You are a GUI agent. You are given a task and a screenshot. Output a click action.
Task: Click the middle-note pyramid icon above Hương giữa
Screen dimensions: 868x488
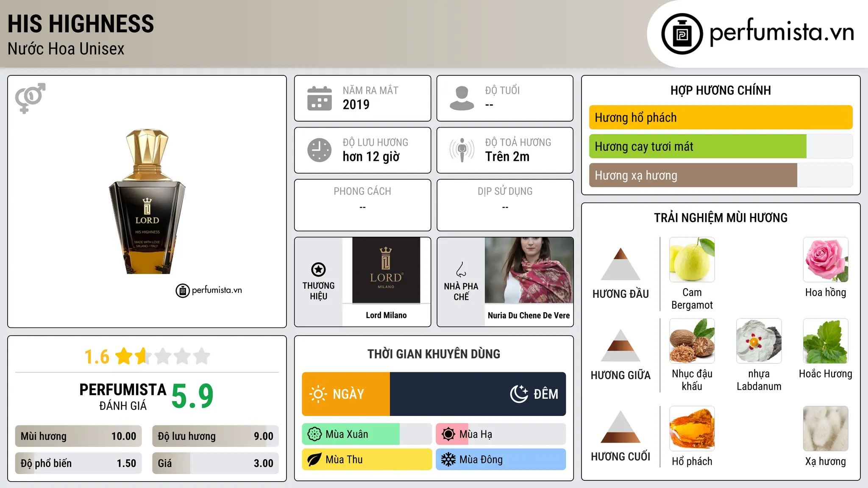click(620, 345)
